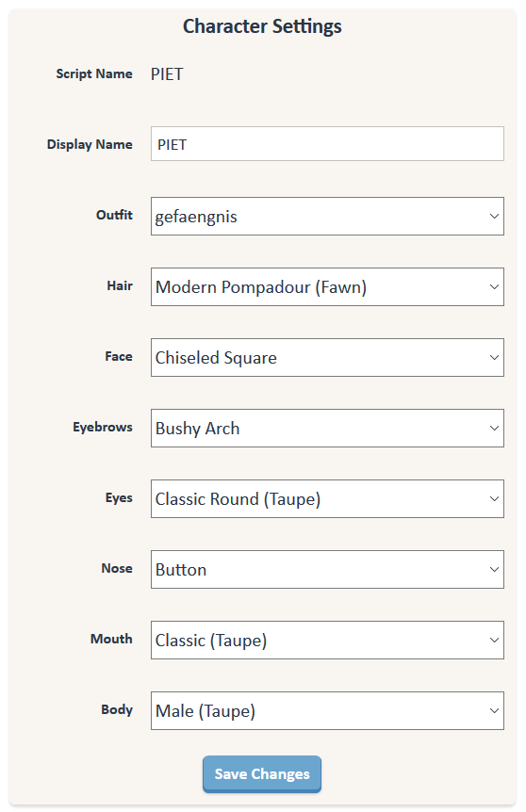
Task: Click the Script Name label
Action: [94, 74]
